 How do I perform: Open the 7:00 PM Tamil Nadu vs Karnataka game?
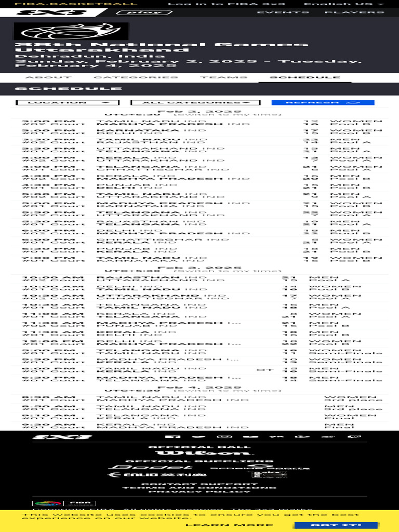tap(199, 259)
